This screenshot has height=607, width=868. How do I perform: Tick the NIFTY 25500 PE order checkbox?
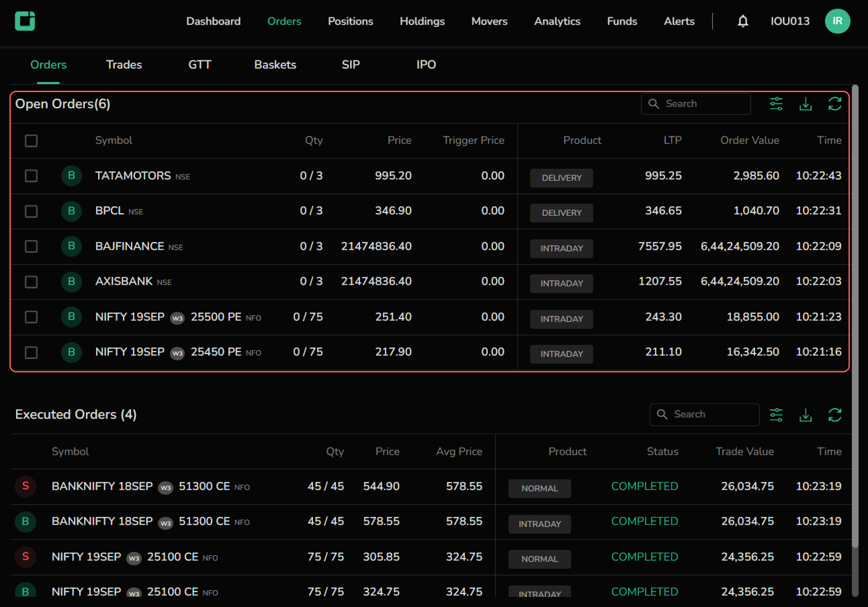click(x=31, y=317)
